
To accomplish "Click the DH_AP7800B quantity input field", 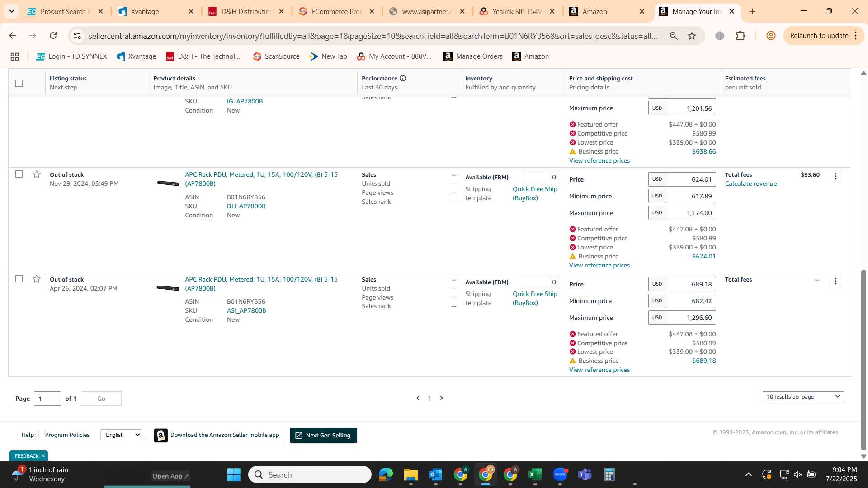I will (541, 177).
